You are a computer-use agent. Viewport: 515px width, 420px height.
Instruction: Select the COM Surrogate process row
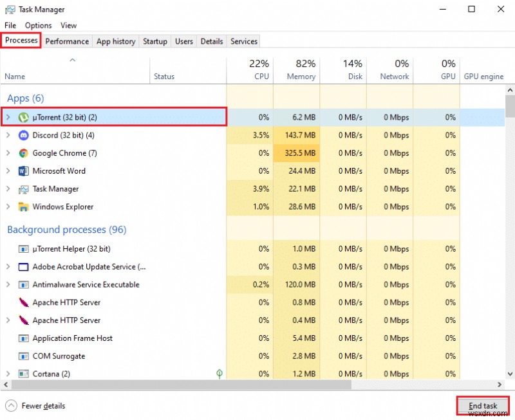(252, 356)
